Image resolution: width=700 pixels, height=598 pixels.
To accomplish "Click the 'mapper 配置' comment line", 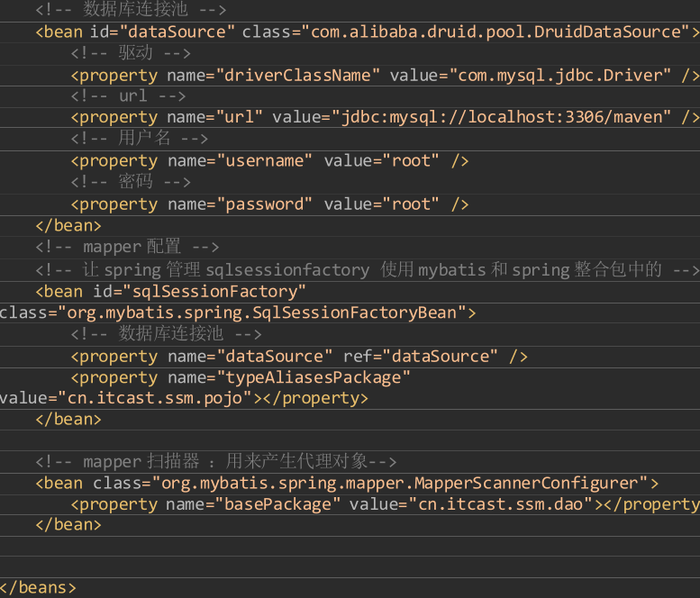I will (127, 247).
